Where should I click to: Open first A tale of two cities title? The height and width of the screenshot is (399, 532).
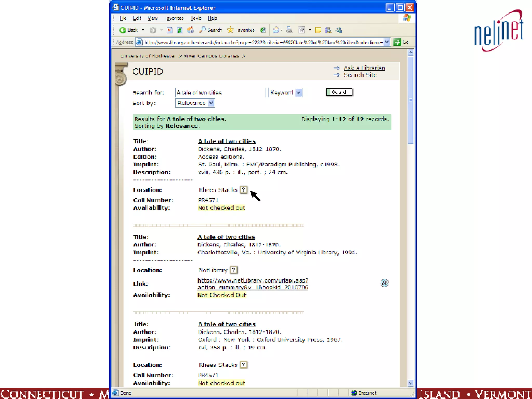click(227, 141)
